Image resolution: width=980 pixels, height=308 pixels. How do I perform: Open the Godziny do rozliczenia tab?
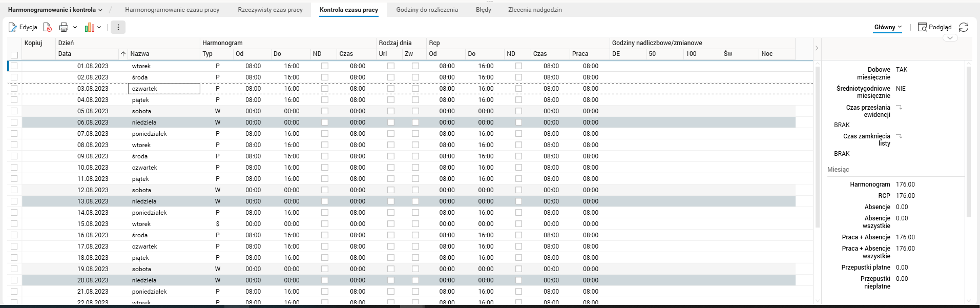click(427, 10)
